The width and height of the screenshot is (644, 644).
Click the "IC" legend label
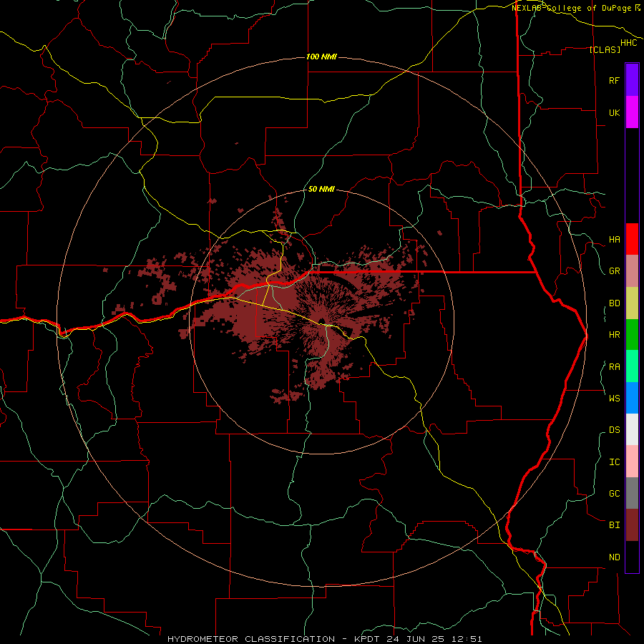pos(614,462)
